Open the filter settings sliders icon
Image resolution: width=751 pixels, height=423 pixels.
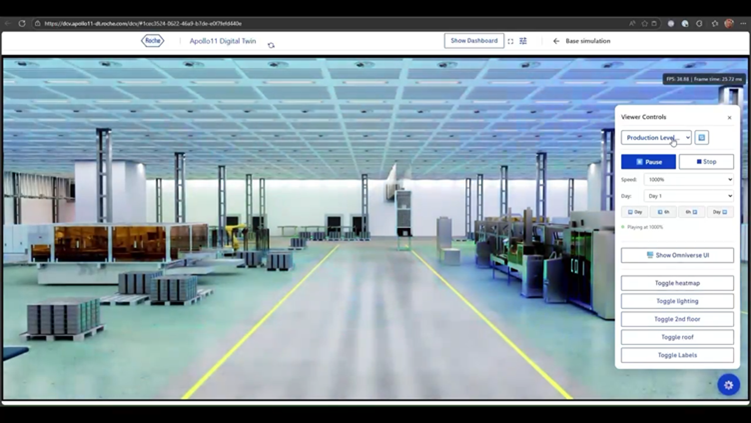pos(523,41)
